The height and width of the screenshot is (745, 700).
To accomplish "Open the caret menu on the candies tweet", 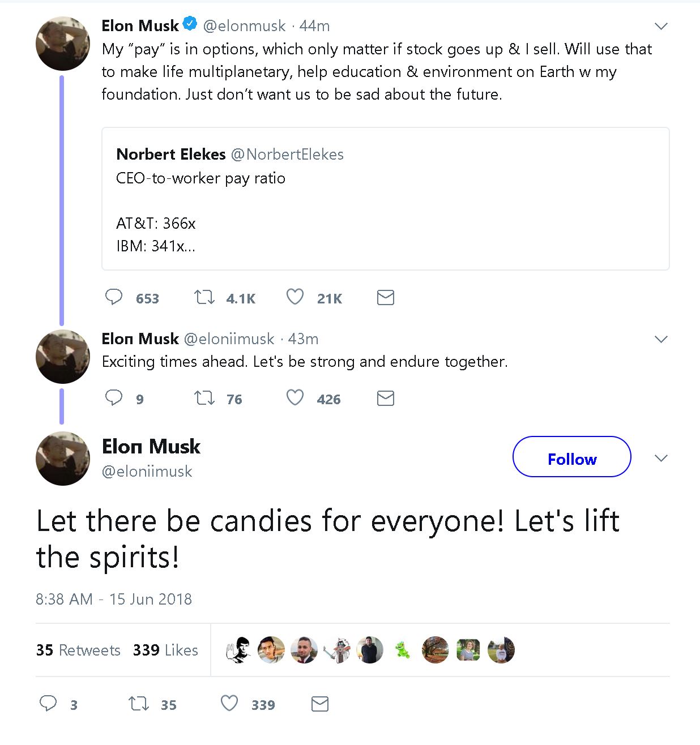I will [661, 458].
